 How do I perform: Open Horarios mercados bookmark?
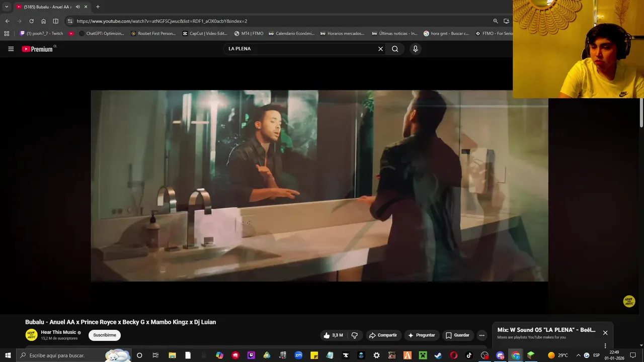coord(342,34)
